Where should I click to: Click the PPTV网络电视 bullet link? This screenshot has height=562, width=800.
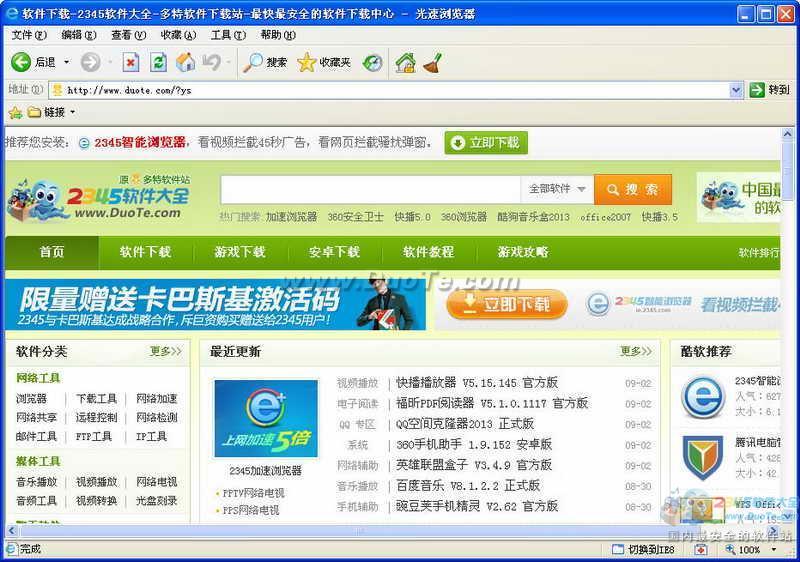click(x=254, y=493)
